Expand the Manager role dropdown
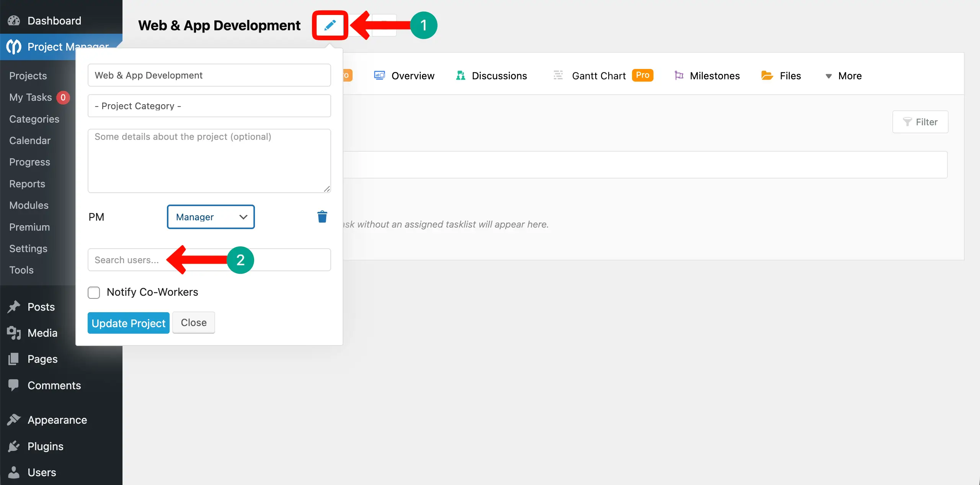 (x=210, y=217)
